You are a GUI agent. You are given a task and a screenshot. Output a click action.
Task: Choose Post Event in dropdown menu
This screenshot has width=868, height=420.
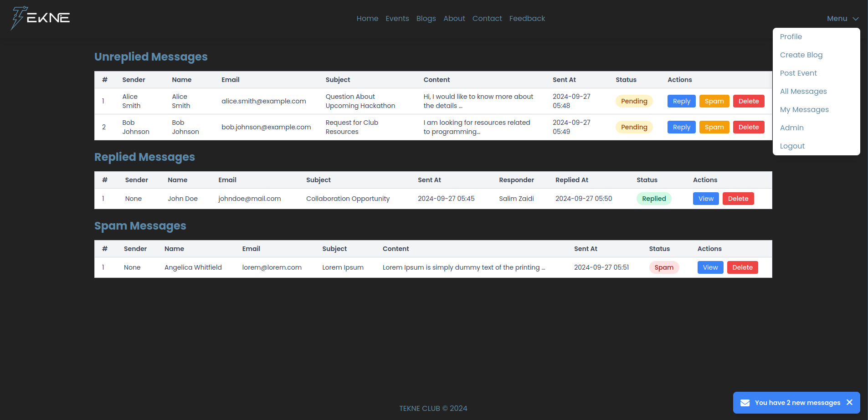point(798,73)
